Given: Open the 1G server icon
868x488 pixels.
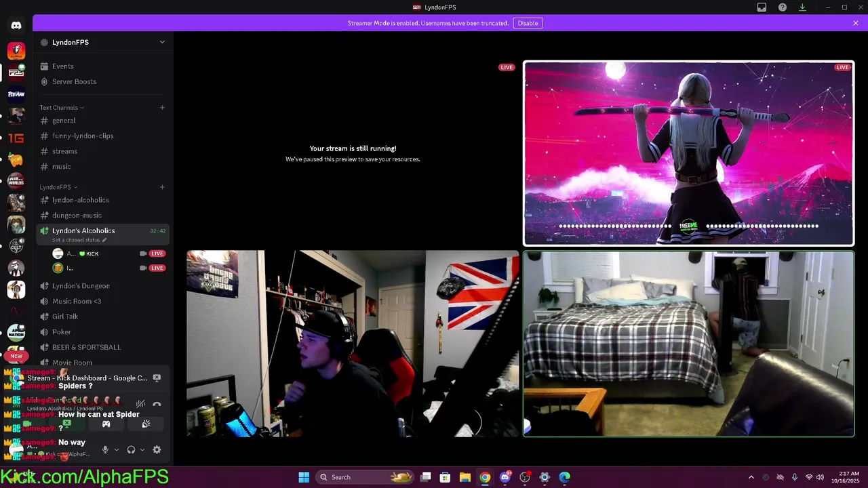Looking at the screenshot, I should pyautogui.click(x=16, y=138).
